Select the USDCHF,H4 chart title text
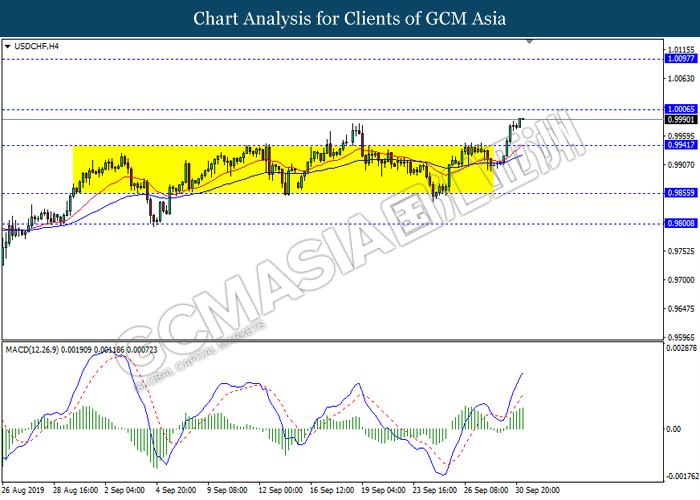The height and width of the screenshot is (500, 700). (x=36, y=46)
